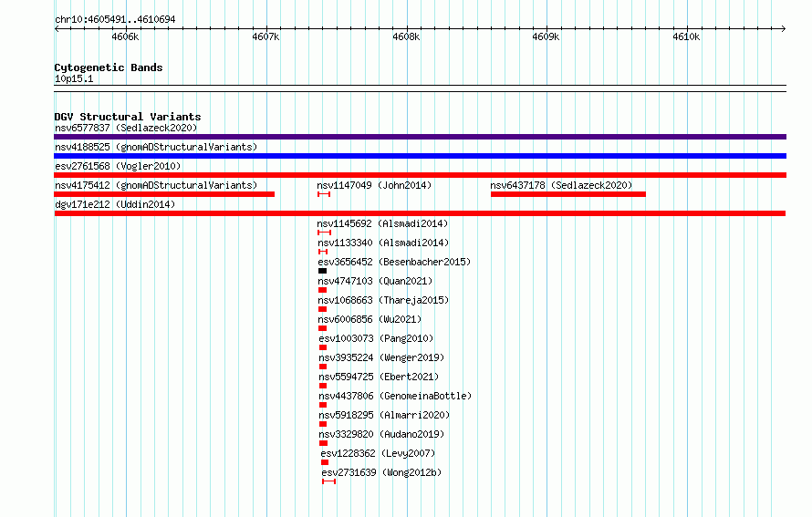Select the esv2731639 variant glyph
Screen dimensions: 812x517
pyautogui.click(x=328, y=481)
